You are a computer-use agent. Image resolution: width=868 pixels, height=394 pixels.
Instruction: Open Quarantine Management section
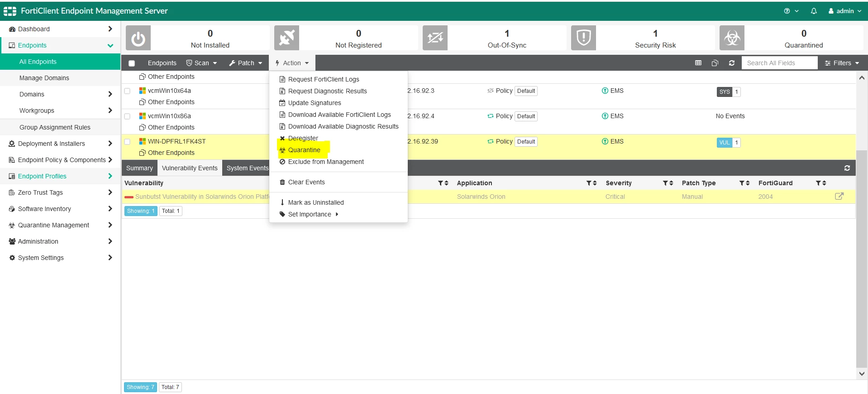[60, 225]
